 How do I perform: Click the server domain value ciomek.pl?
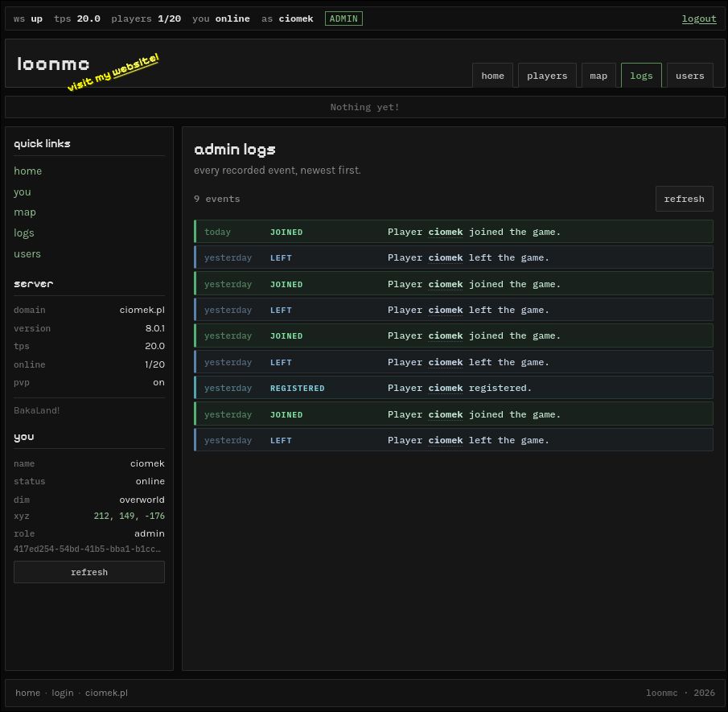[142, 310]
